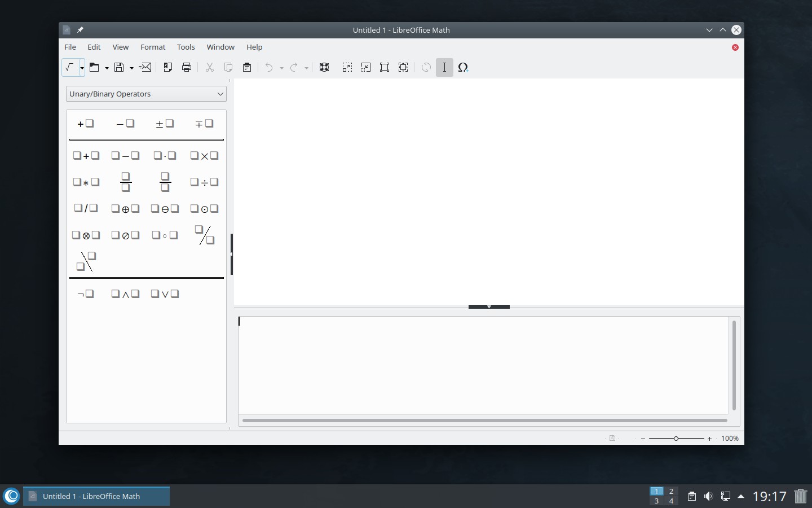Open the Tools menu
This screenshot has height=508, width=812.
pos(186,47)
